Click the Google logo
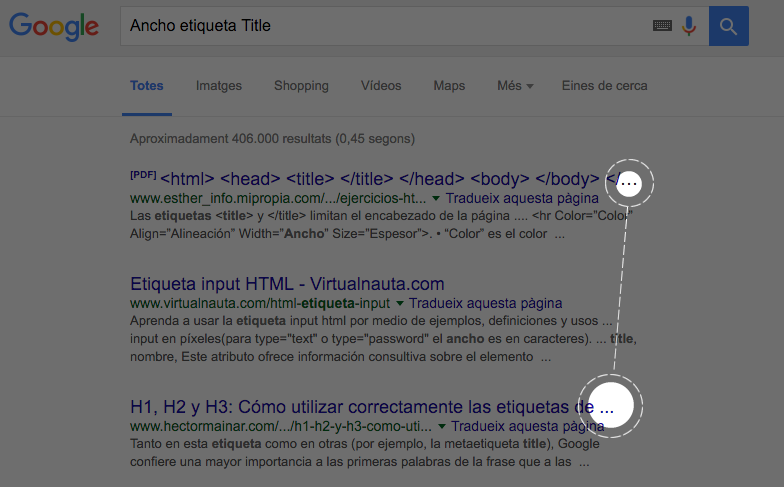The width and height of the screenshot is (784, 487). tap(54, 26)
